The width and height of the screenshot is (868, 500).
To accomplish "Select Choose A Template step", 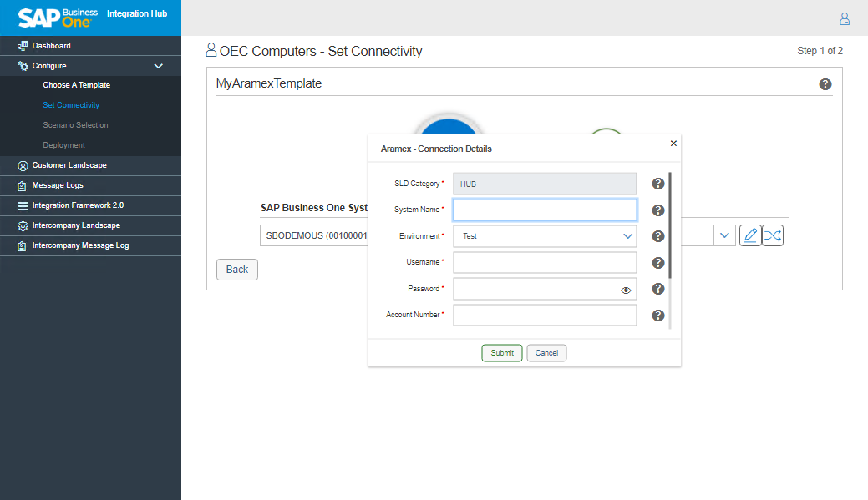I will (x=76, y=85).
